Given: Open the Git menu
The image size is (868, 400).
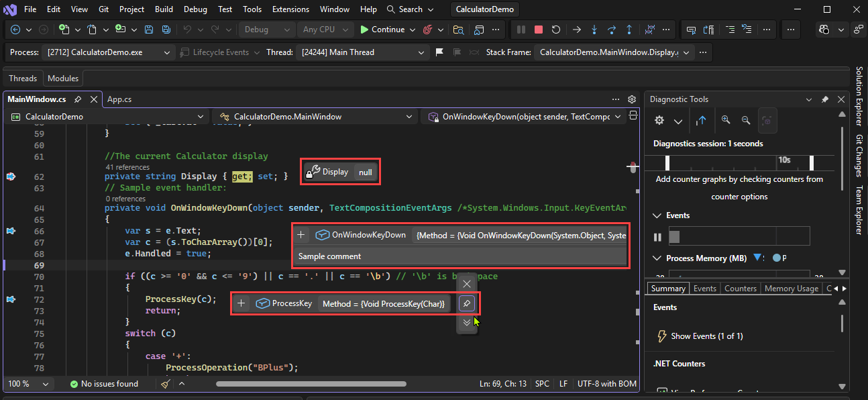Looking at the screenshot, I should click(103, 9).
